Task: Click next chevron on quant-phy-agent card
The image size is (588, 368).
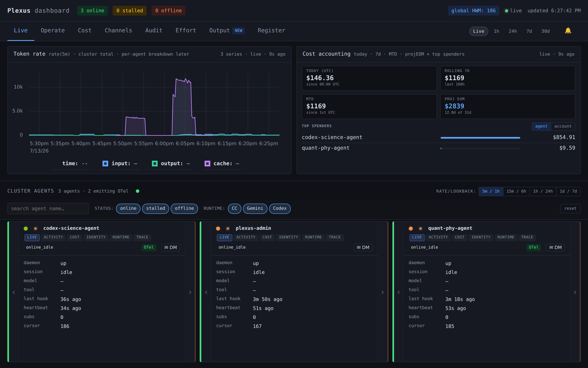Action: pos(575,292)
